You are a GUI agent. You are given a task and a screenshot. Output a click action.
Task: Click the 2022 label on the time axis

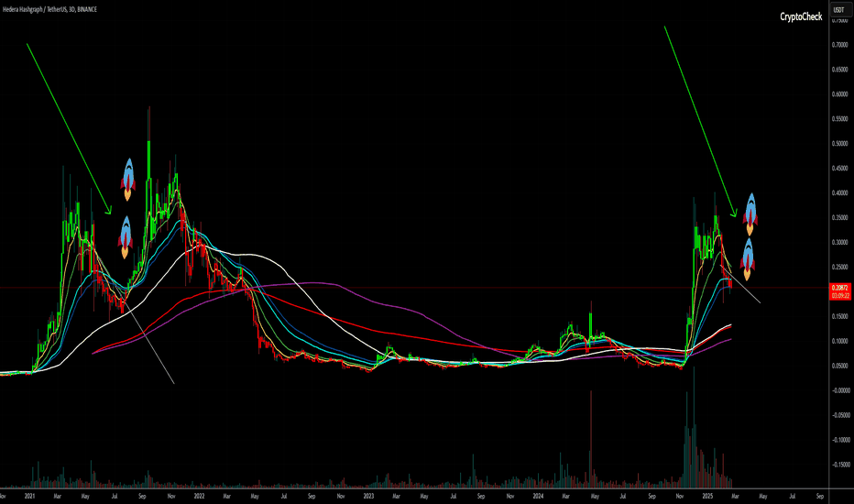click(199, 497)
